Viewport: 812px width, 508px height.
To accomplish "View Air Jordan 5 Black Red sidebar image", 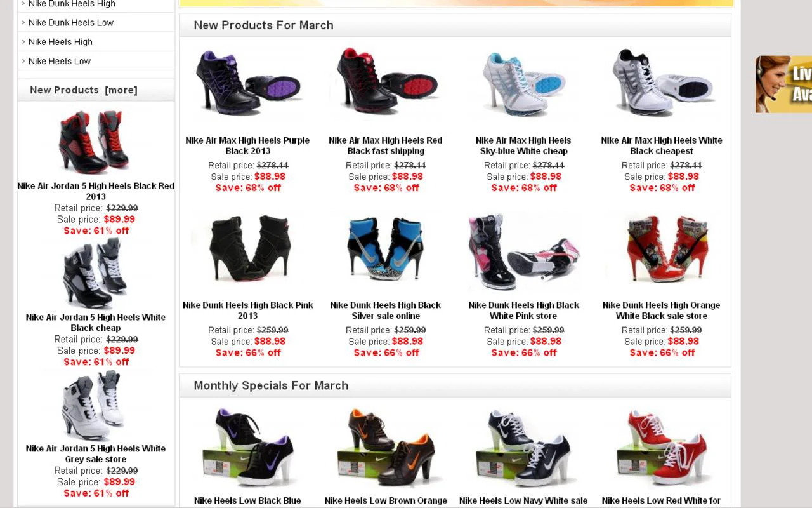I will [x=96, y=142].
